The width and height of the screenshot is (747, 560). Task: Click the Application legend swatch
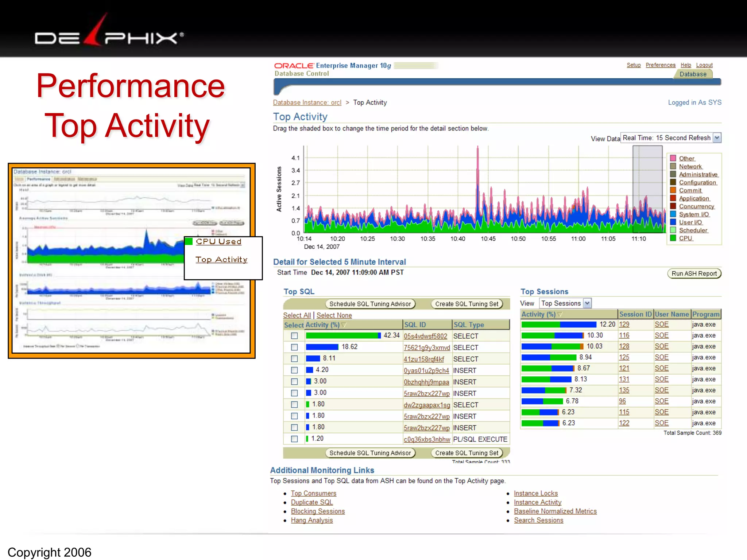[x=673, y=198]
